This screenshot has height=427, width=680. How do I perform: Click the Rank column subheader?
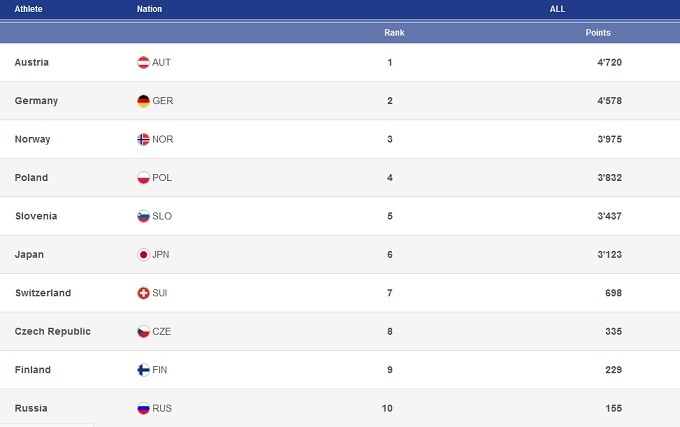tap(394, 33)
